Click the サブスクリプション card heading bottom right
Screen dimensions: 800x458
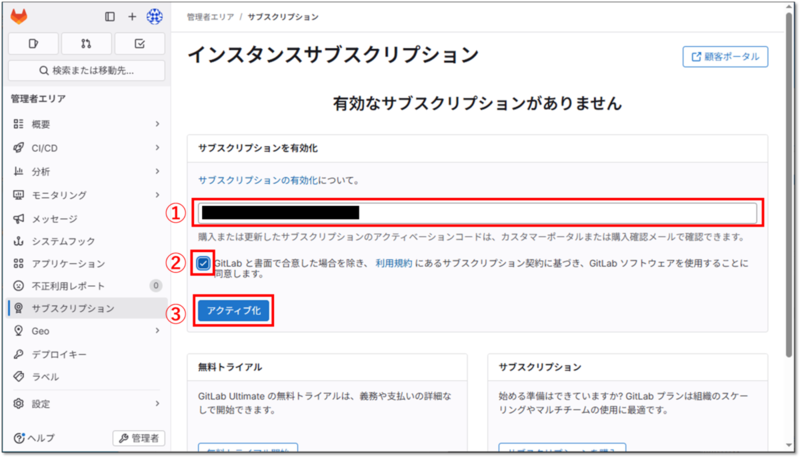tap(540, 367)
